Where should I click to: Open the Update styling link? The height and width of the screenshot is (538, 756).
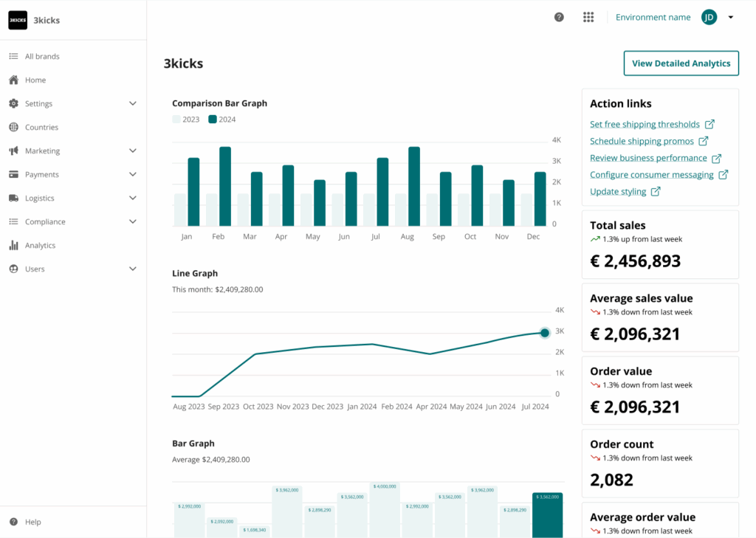click(x=618, y=191)
